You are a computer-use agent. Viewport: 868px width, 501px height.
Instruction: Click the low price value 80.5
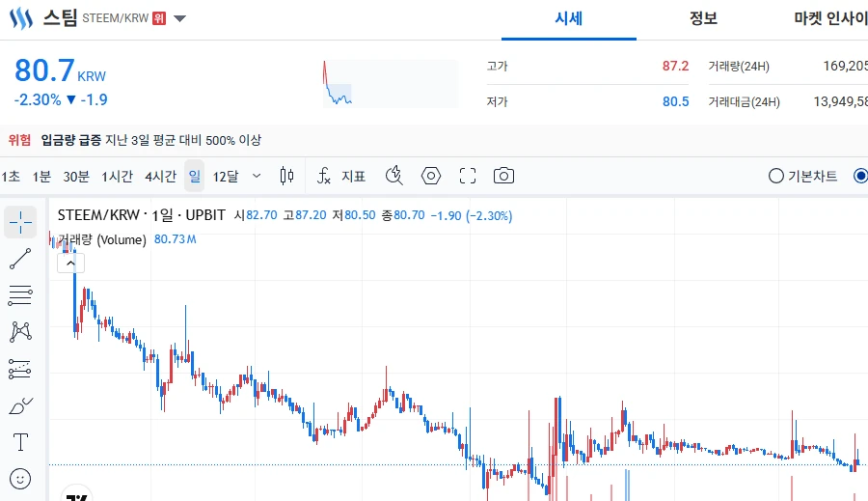[x=675, y=101]
